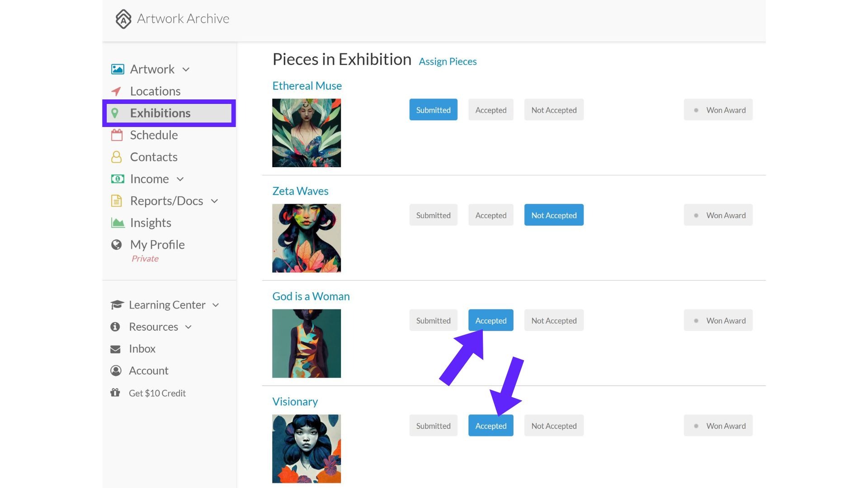This screenshot has width=868, height=488.
Task: Click the Assign Pieces link
Action: [448, 61]
